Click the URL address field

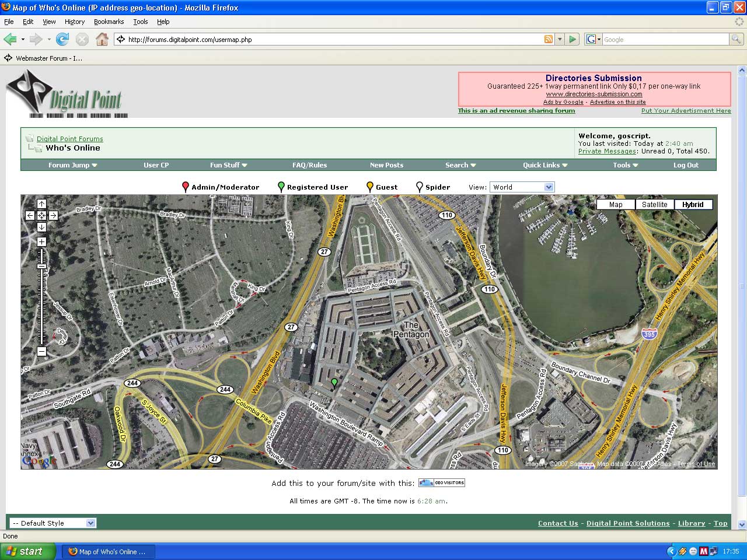(x=334, y=39)
